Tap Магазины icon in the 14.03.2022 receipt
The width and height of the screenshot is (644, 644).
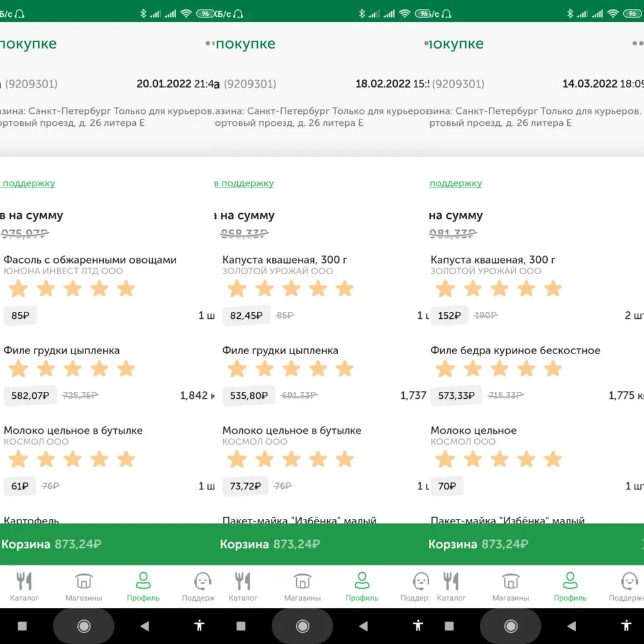511,586
